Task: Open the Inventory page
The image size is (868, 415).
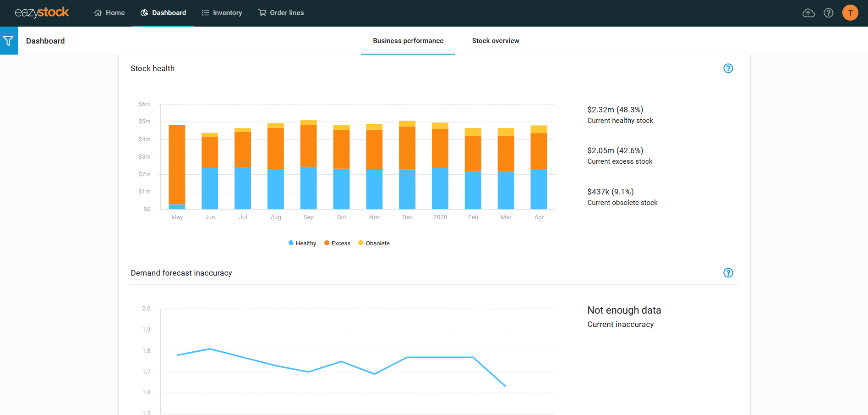Action: [x=222, y=13]
